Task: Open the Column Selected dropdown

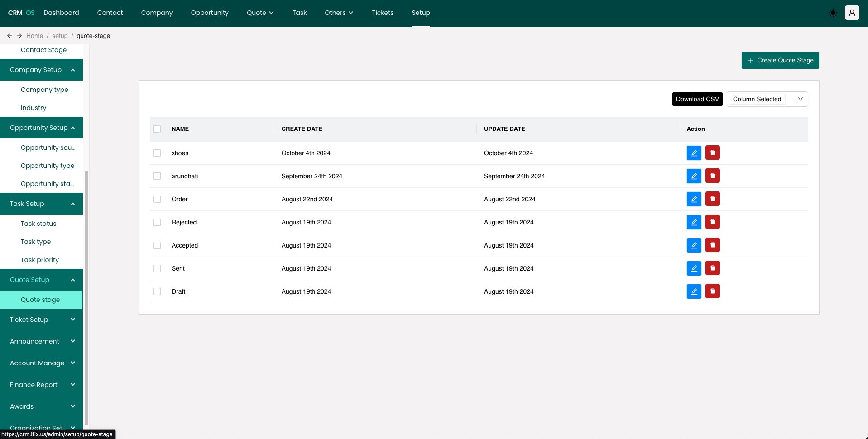Action: [767, 99]
